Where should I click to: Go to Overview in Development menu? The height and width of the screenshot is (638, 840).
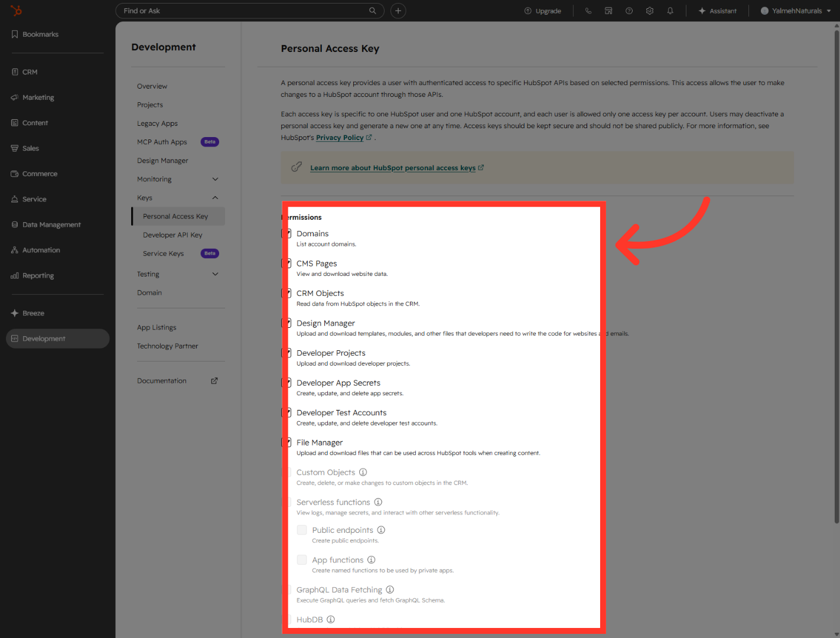pos(152,86)
